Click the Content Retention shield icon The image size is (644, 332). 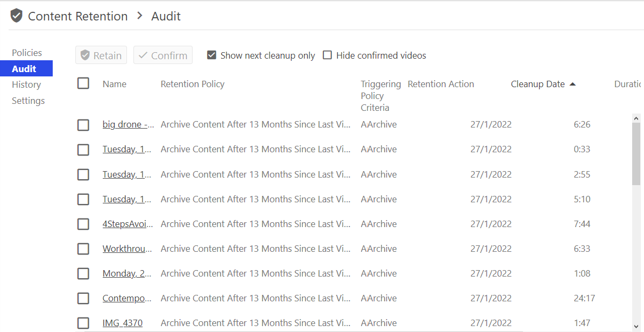click(17, 16)
